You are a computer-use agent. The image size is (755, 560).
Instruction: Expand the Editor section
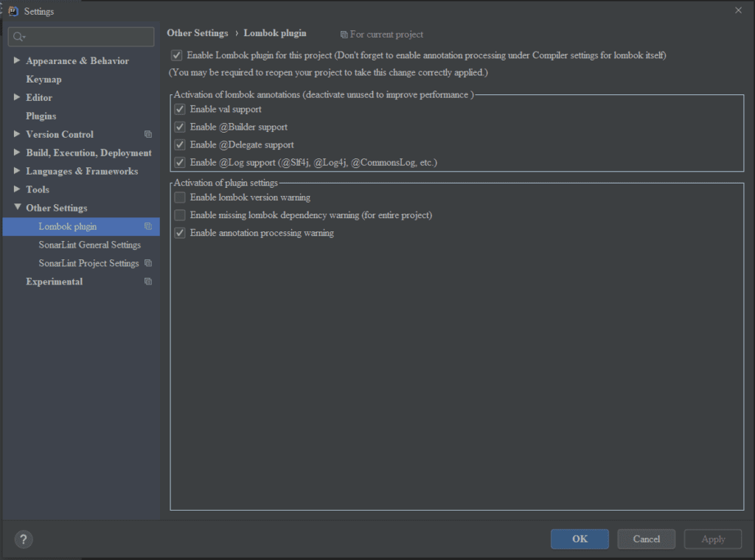[16, 97]
